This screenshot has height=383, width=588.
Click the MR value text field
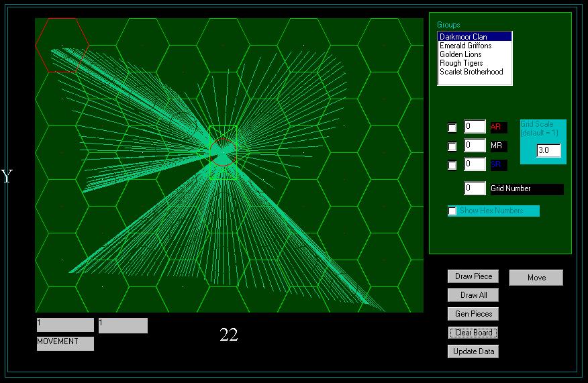[x=475, y=146]
